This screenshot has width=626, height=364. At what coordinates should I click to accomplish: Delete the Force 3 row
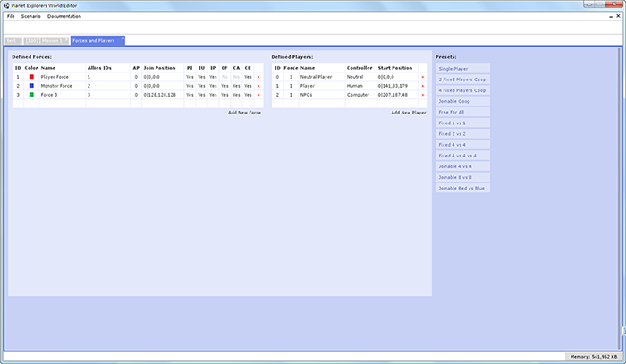258,95
